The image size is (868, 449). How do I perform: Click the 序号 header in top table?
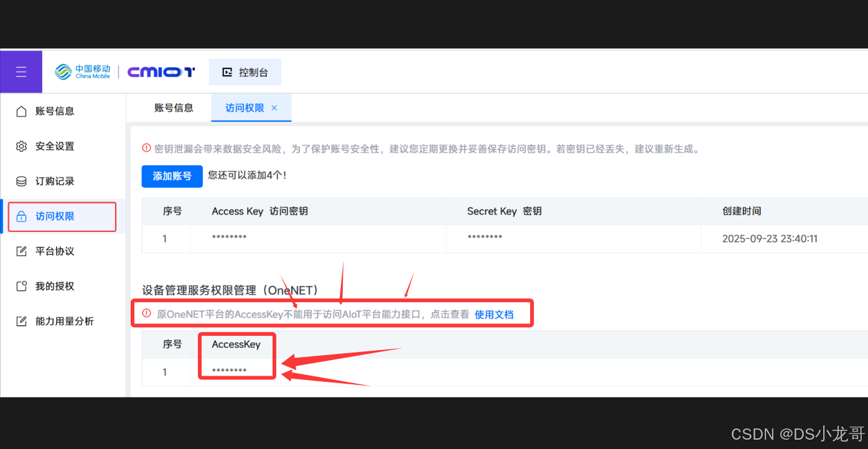tap(172, 211)
